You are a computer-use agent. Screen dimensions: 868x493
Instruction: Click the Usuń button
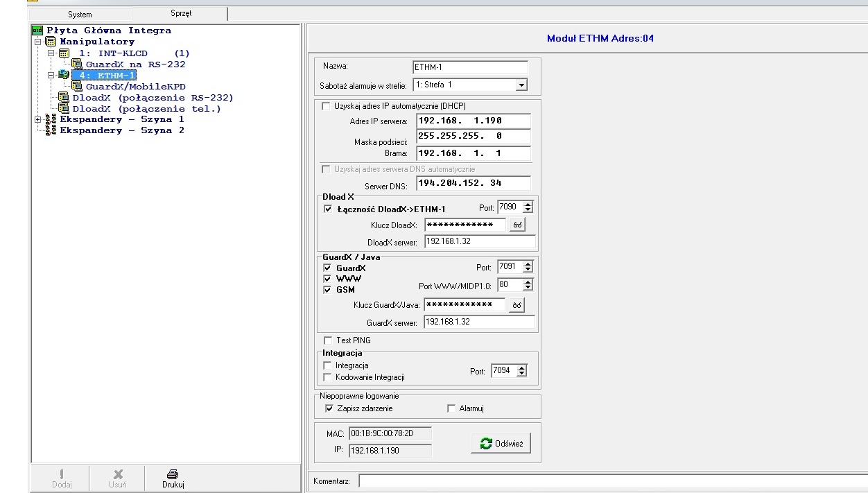(x=118, y=478)
